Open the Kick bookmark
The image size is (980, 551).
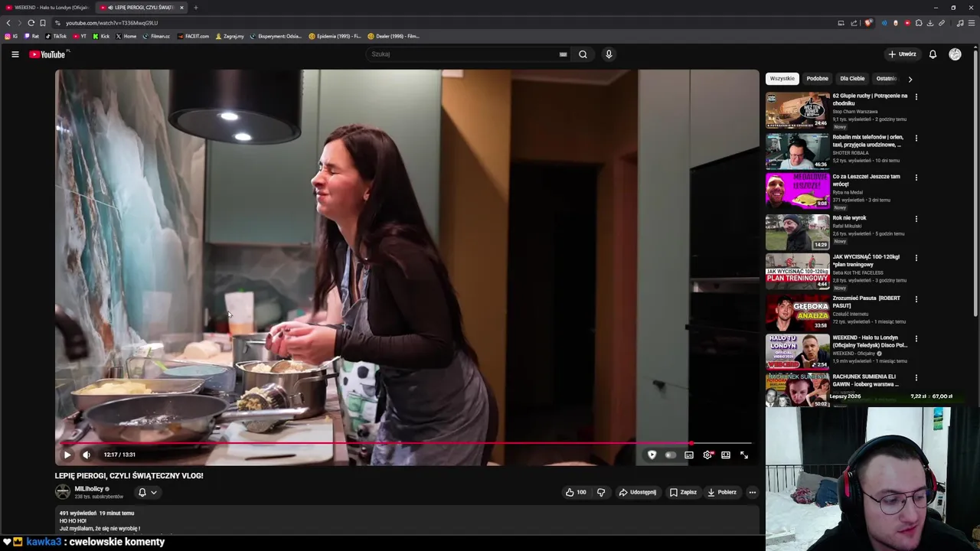(x=102, y=36)
